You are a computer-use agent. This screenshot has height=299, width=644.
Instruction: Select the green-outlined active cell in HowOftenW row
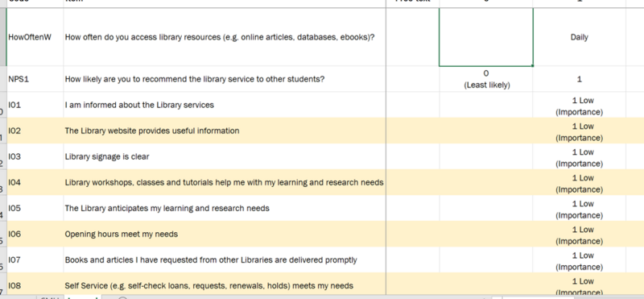point(486,37)
